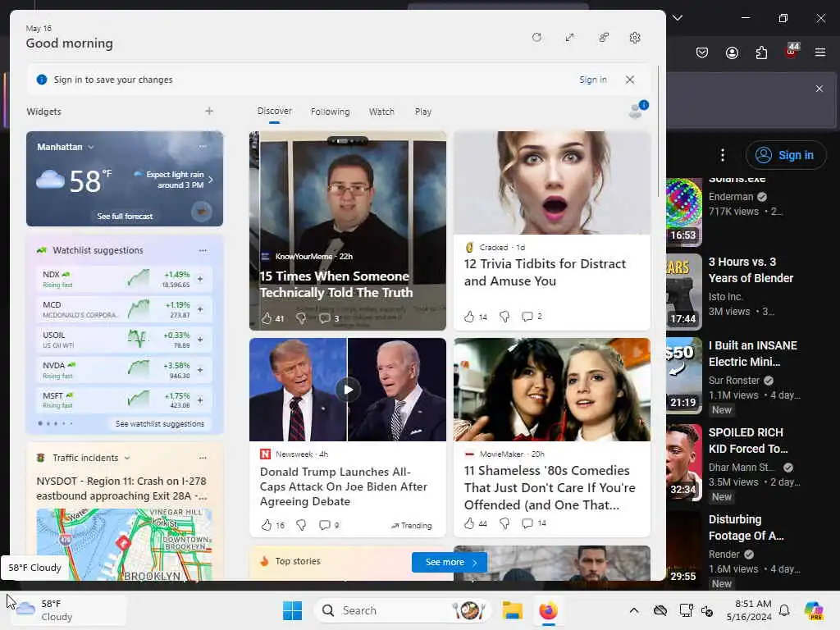Open Copilot preview icon in taskbar
This screenshot has height=630, width=840.
[x=813, y=610]
